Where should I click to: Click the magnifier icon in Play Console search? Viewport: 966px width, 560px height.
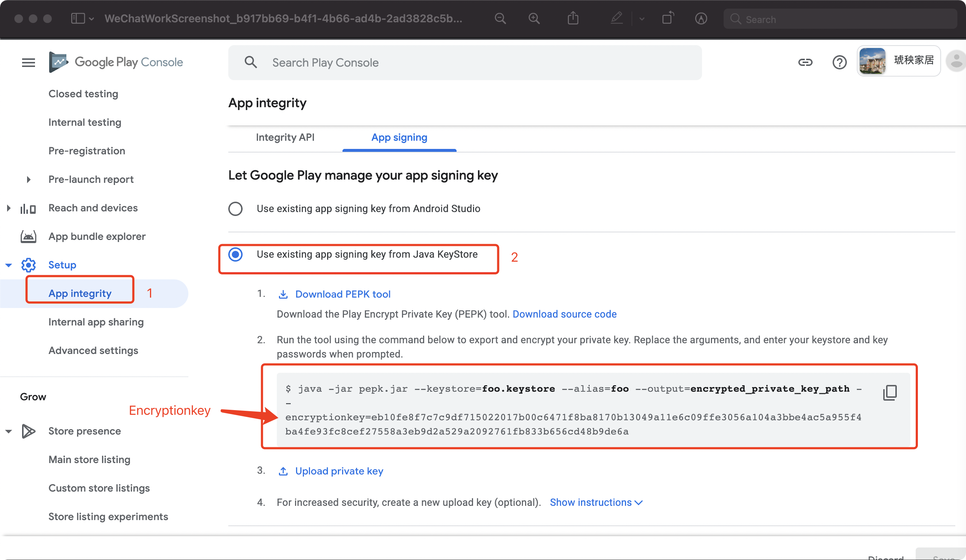[251, 62]
